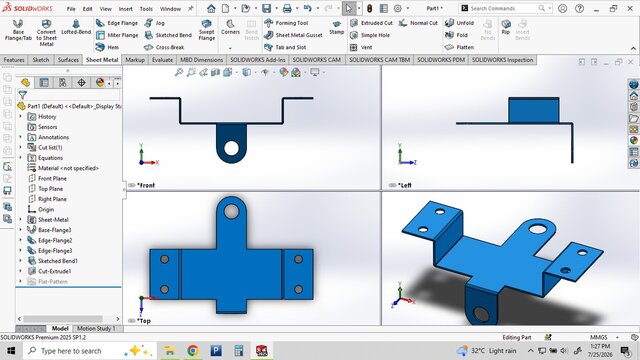
Task: Click the Windows Start button
Action: pos(11,351)
